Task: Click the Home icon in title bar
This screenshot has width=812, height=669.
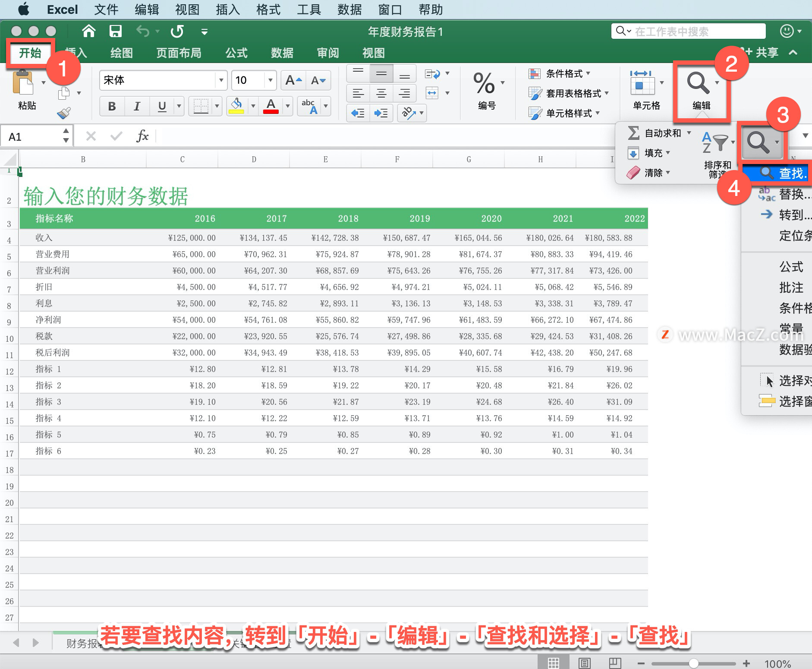Action: (x=89, y=31)
